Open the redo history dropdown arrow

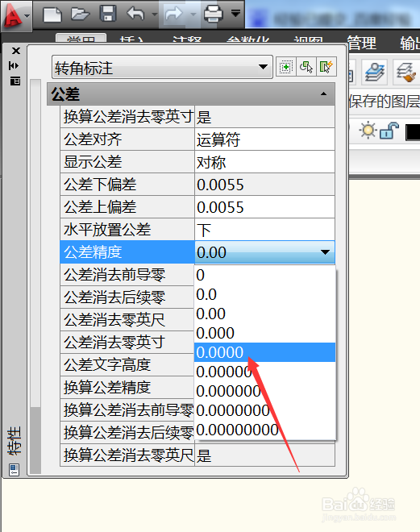[193, 15]
